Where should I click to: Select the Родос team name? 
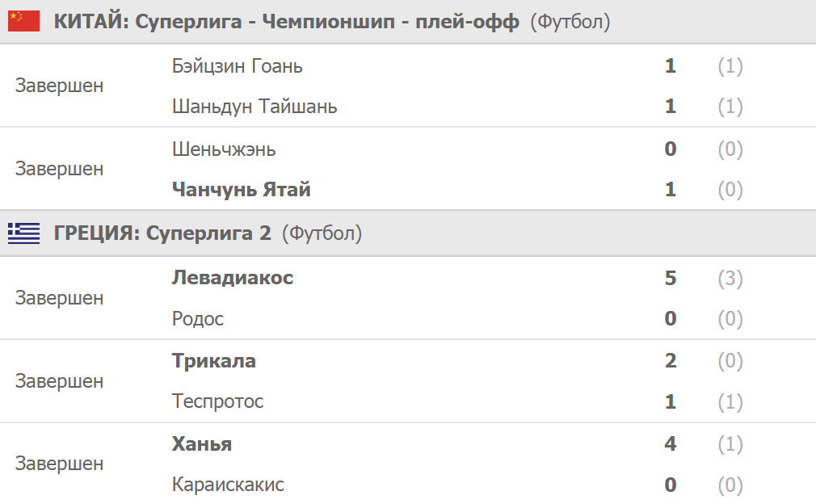click(198, 319)
